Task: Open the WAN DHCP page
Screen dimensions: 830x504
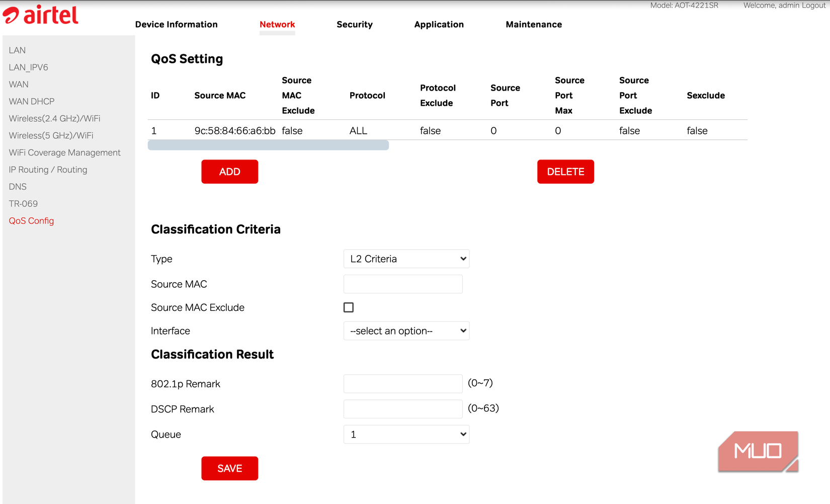Action: pos(32,102)
